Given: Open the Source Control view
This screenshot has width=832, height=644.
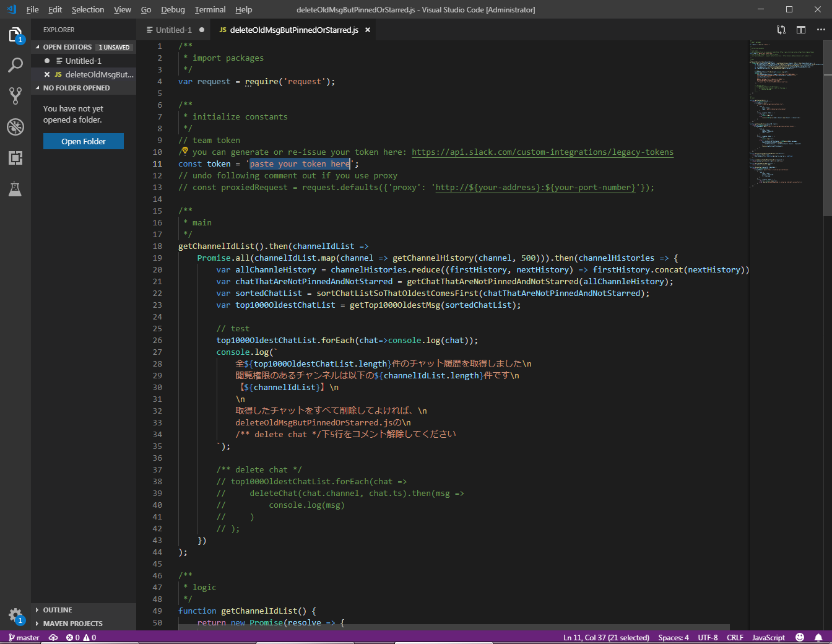Looking at the screenshot, I should (15, 95).
